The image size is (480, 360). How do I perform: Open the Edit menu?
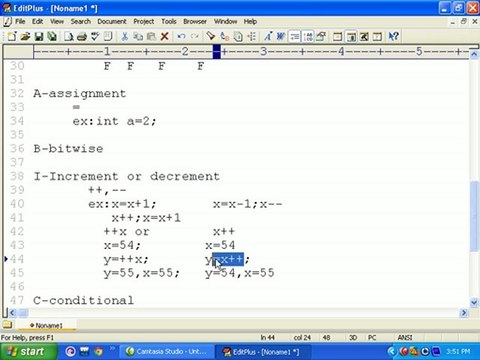[37, 21]
